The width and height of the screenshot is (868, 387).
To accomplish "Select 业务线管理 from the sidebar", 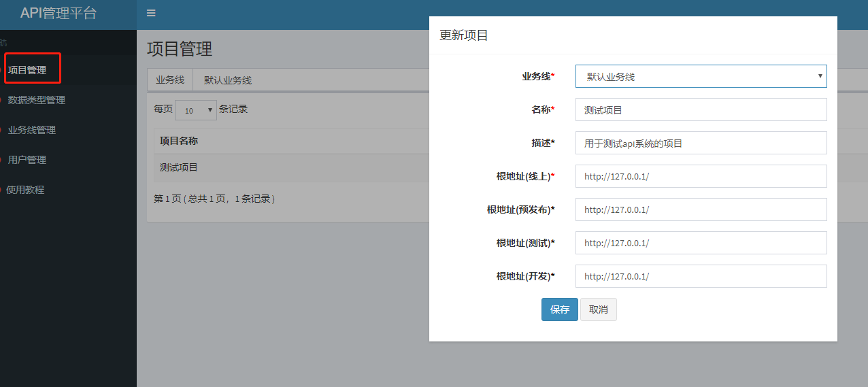I will tap(31, 130).
